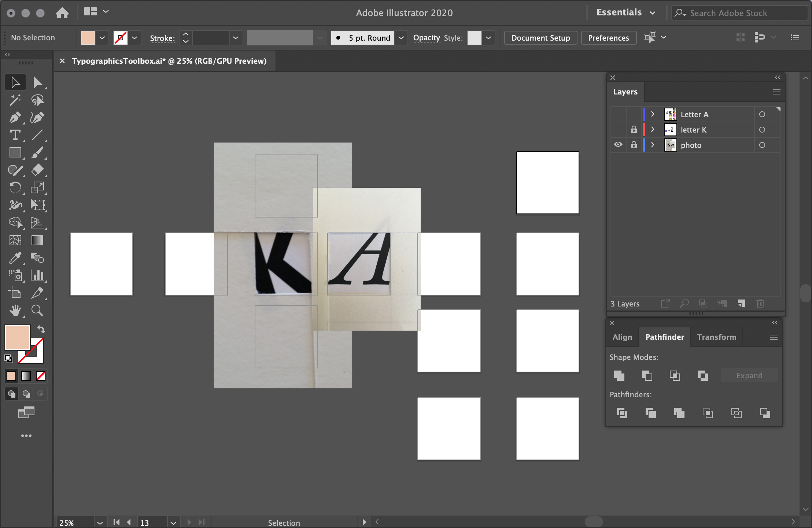This screenshot has width=812, height=528.
Task: Select the Perspective Grid tool
Action: 37,222
